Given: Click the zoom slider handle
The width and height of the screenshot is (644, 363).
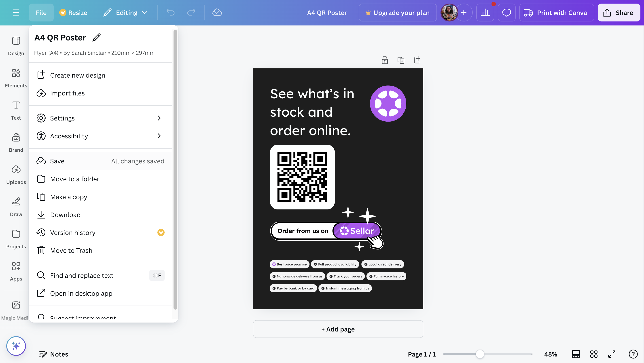Looking at the screenshot, I should pyautogui.click(x=480, y=354).
